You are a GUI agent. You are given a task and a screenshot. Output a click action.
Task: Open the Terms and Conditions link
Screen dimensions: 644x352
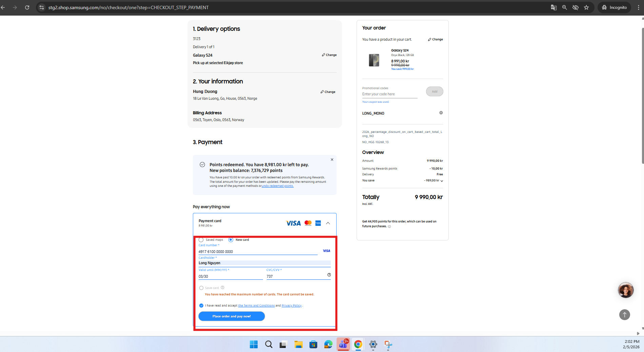point(256,306)
